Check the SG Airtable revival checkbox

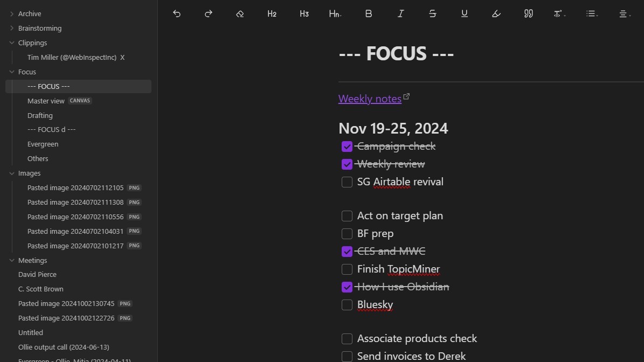coord(347,182)
